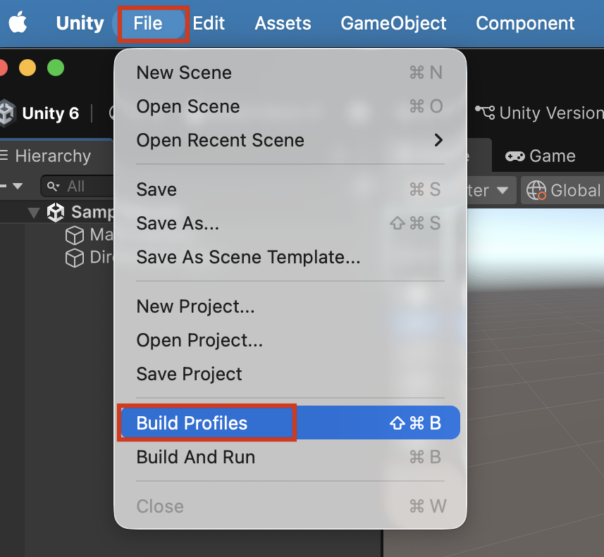Click the second cube icon under SampleScene
This screenshot has height=557, width=604.
(x=74, y=258)
